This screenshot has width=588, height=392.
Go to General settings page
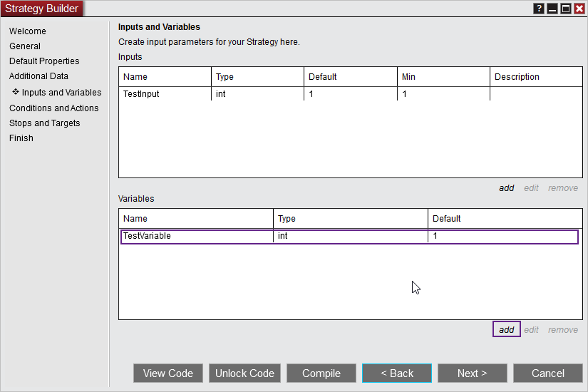[25, 46]
